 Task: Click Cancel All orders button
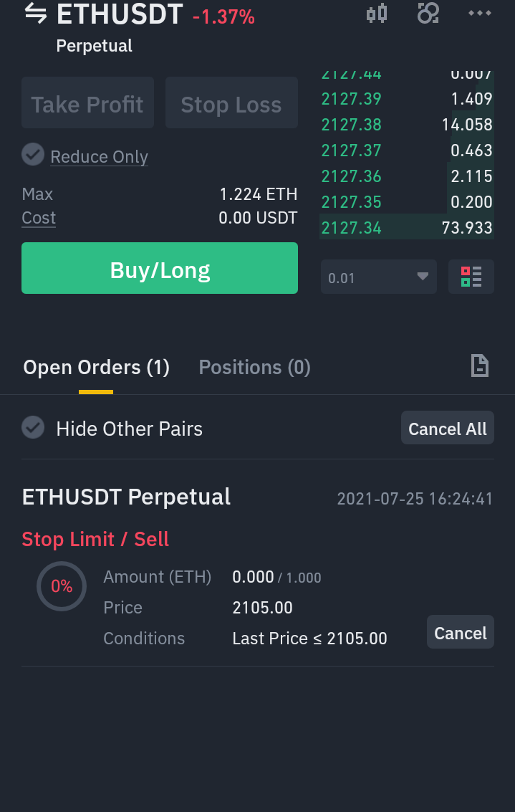447,428
